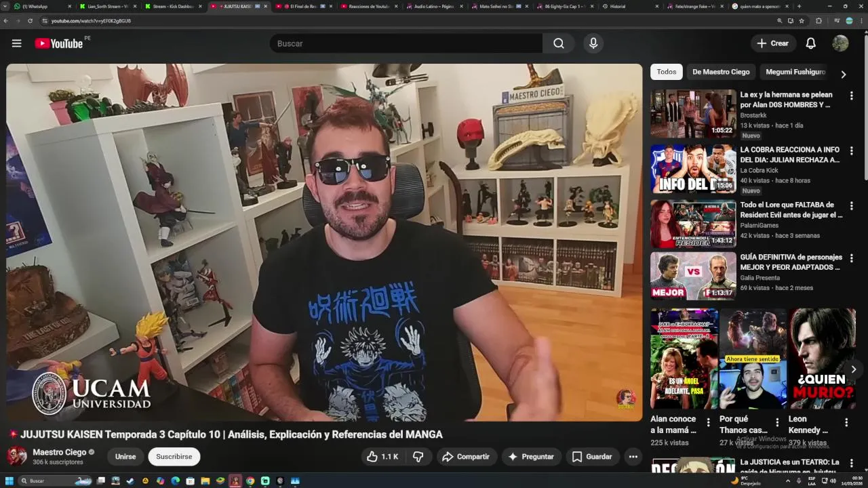Show next Shorts with right arrow
Image resolution: width=868 pixels, height=488 pixels.
click(x=854, y=369)
